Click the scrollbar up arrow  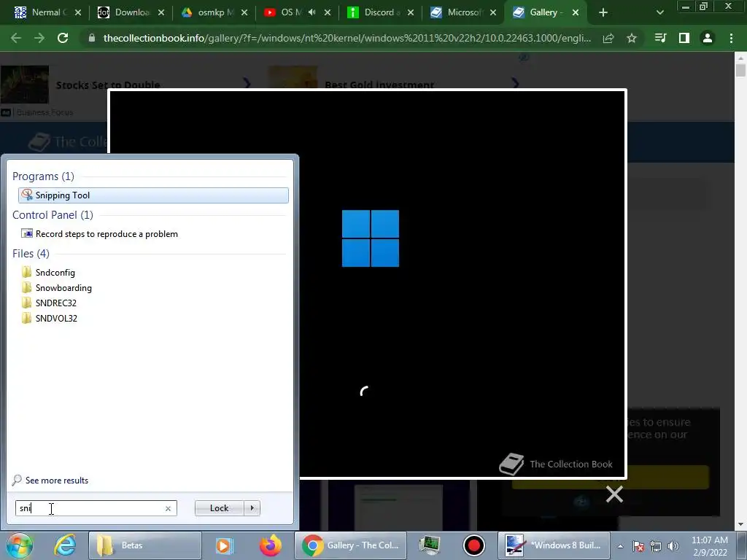[x=740, y=57]
